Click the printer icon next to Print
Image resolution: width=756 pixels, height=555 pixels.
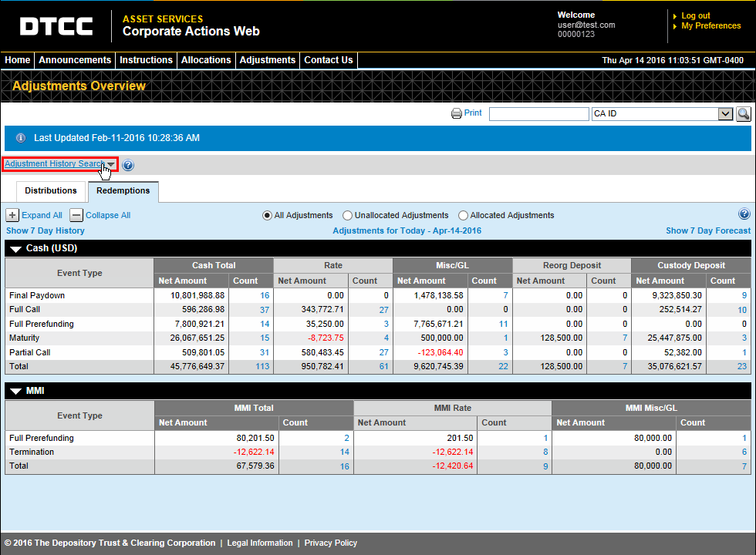[x=456, y=113]
